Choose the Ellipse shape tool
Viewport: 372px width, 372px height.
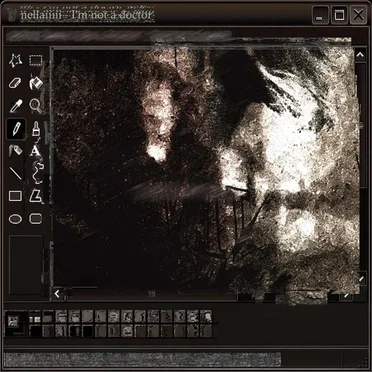pyautogui.click(x=15, y=219)
